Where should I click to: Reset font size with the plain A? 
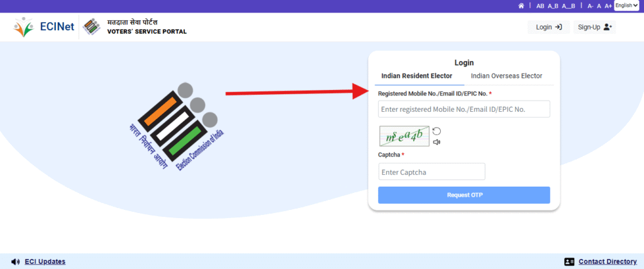(x=599, y=6)
